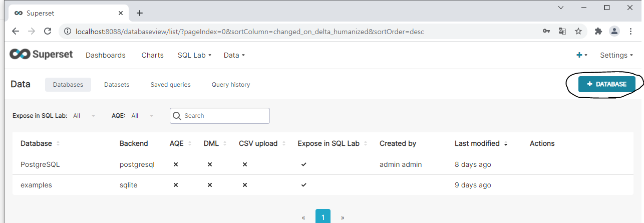Click examples row SQL Lab checkmark
Viewport: 644px width, 223px height.
[304, 185]
